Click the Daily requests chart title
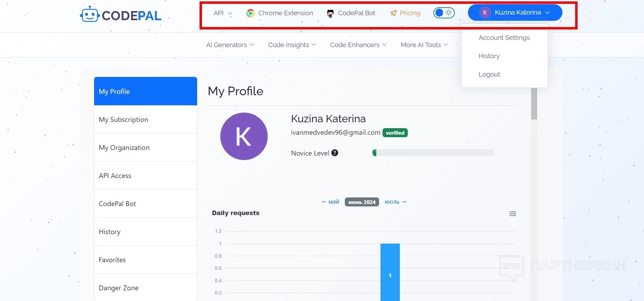 point(236,213)
